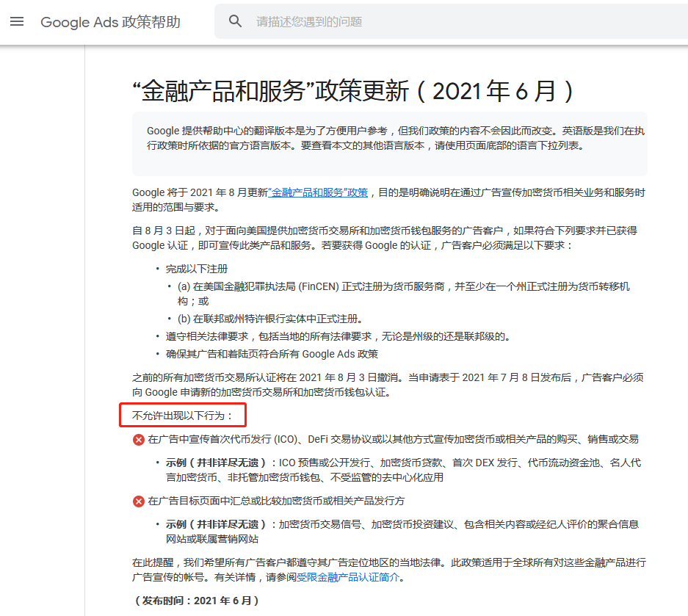Screen dimensions: 688x616
Task: Click the red X icon beside ICO rule
Action: 139,440
